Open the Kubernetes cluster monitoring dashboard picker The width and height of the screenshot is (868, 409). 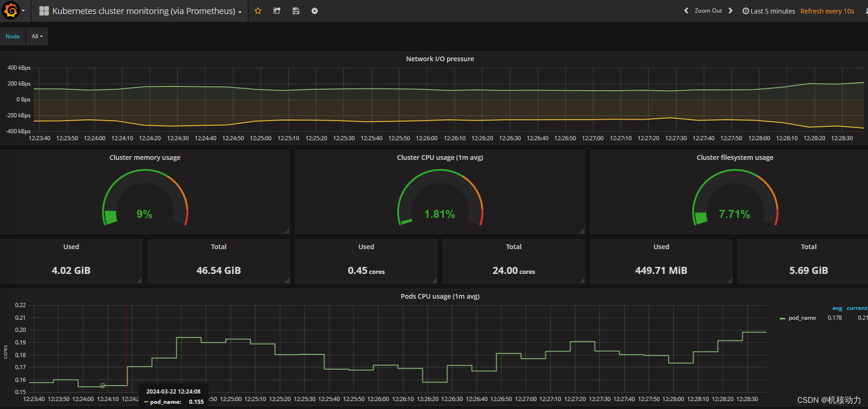pyautogui.click(x=140, y=11)
